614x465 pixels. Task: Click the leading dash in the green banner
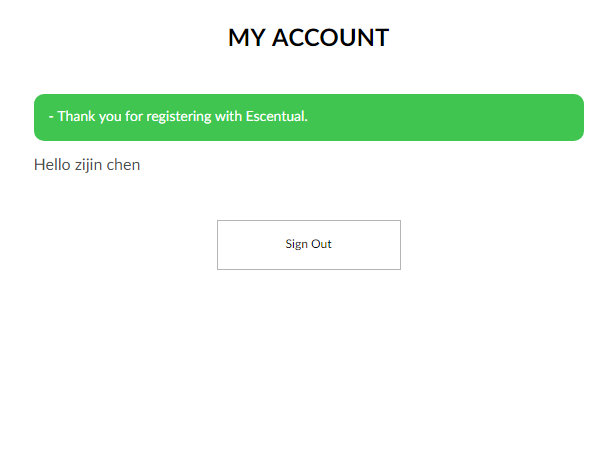(50, 117)
